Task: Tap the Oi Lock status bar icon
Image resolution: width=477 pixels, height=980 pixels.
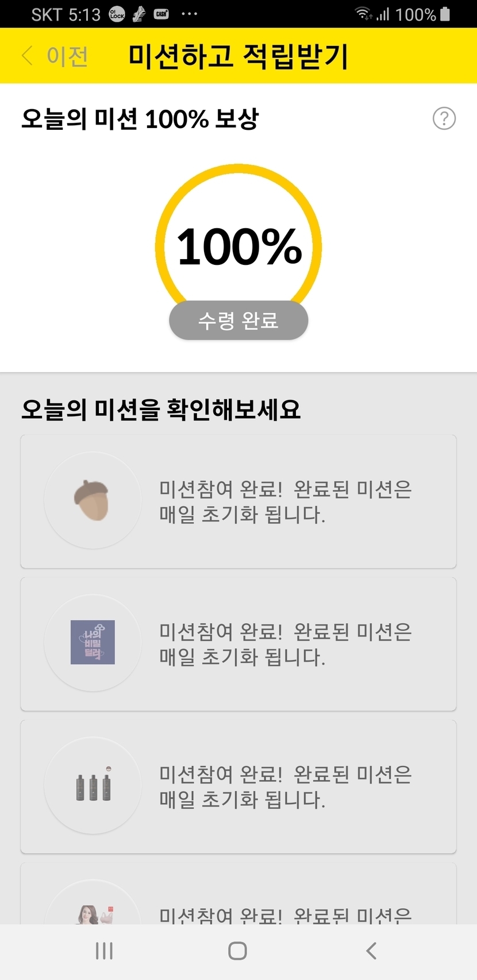Action: [x=117, y=14]
